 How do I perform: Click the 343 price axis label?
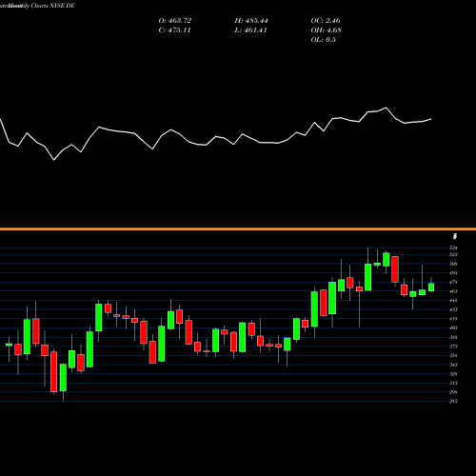(x=453, y=365)
